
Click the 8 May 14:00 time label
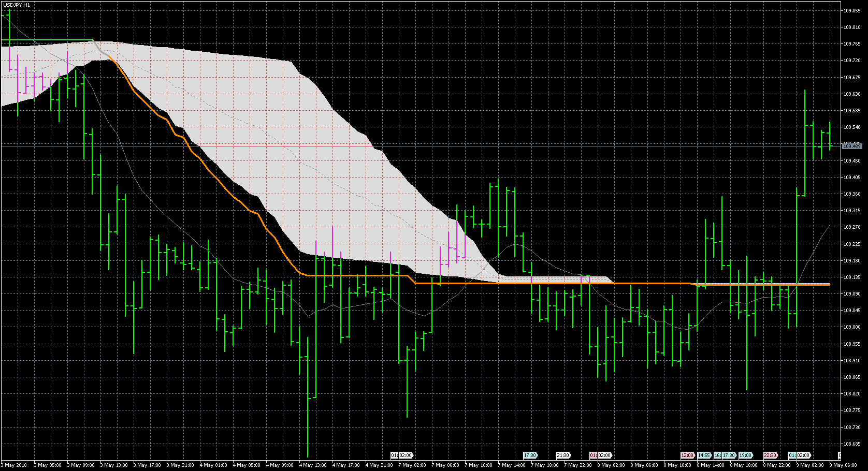[711, 465]
